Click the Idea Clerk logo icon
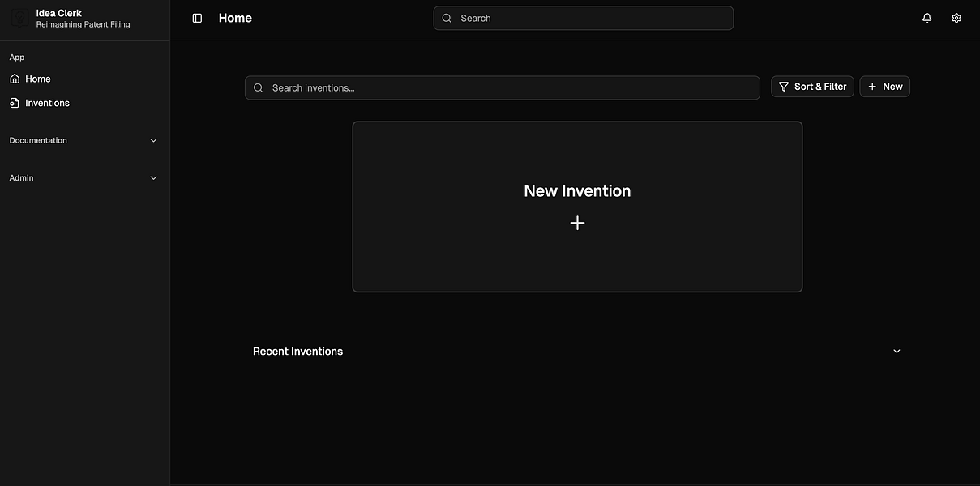This screenshot has height=486, width=980. [19, 18]
